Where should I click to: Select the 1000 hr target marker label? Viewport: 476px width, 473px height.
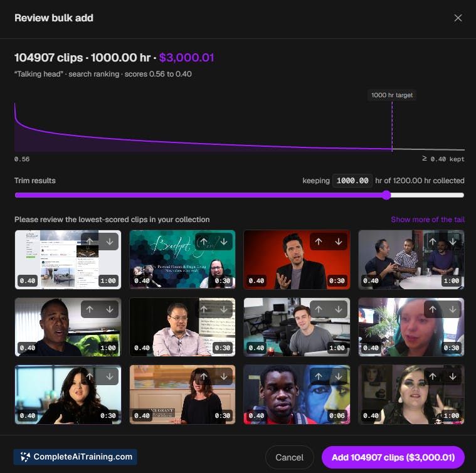pyautogui.click(x=392, y=95)
